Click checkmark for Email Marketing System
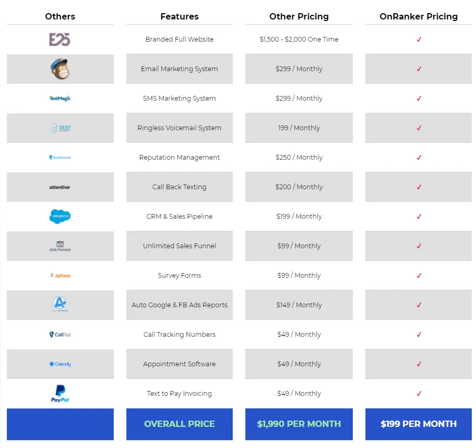The image size is (476, 448). click(x=419, y=69)
